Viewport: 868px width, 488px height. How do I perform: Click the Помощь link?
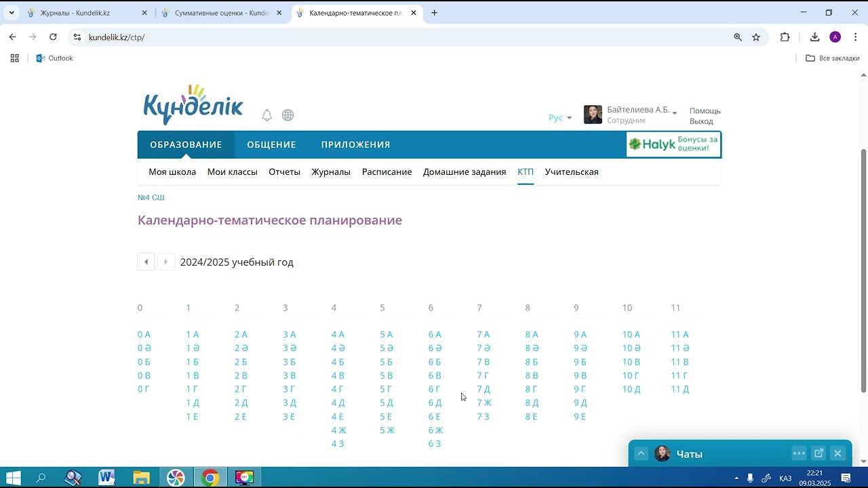pos(705,110)
